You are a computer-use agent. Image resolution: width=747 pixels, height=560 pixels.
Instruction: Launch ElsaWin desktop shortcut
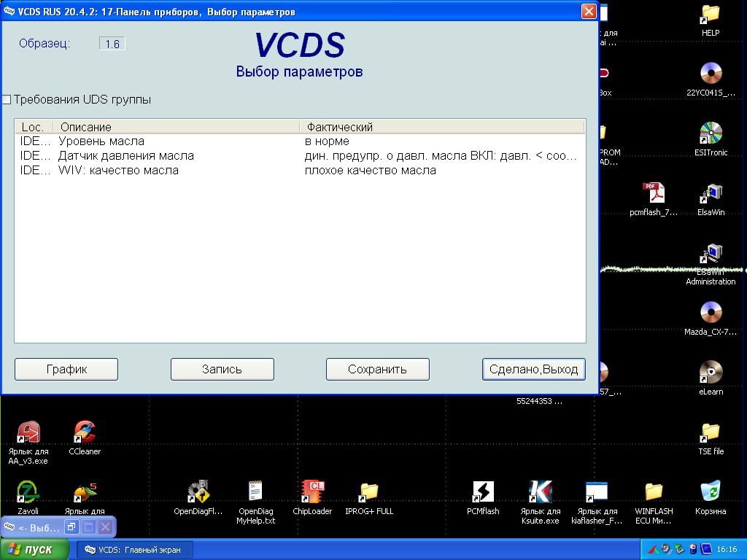[x=711, y=198]
